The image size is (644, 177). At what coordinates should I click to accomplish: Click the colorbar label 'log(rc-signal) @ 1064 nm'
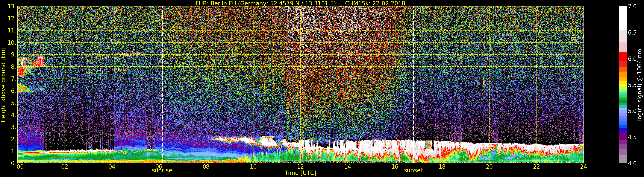pos(640,85)
